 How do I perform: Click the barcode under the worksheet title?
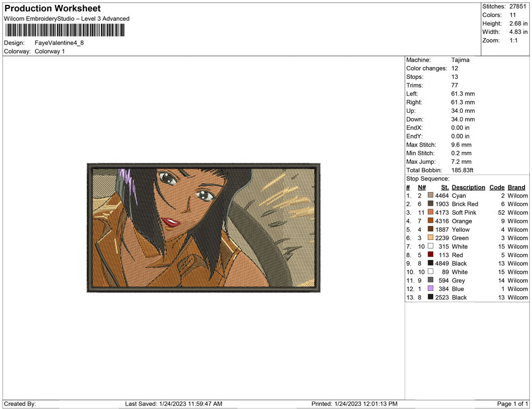pyautogui.click(x=65, y=31)
